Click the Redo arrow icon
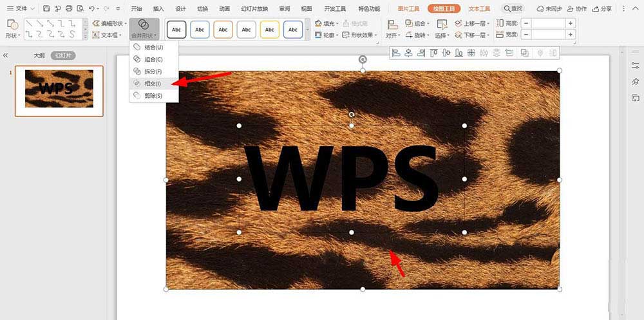The height and width of the screenshot is (320, 644). [106, 8]
